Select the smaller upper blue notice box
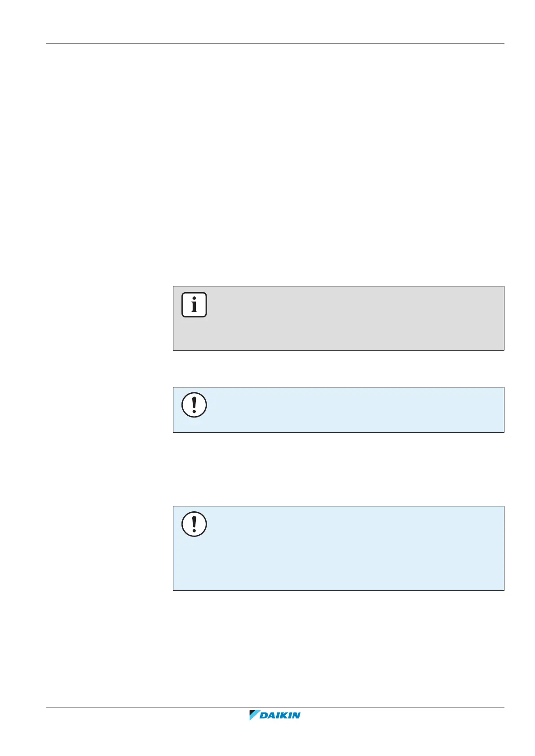This screenshot has width=535, height=756. click(350, 410)
